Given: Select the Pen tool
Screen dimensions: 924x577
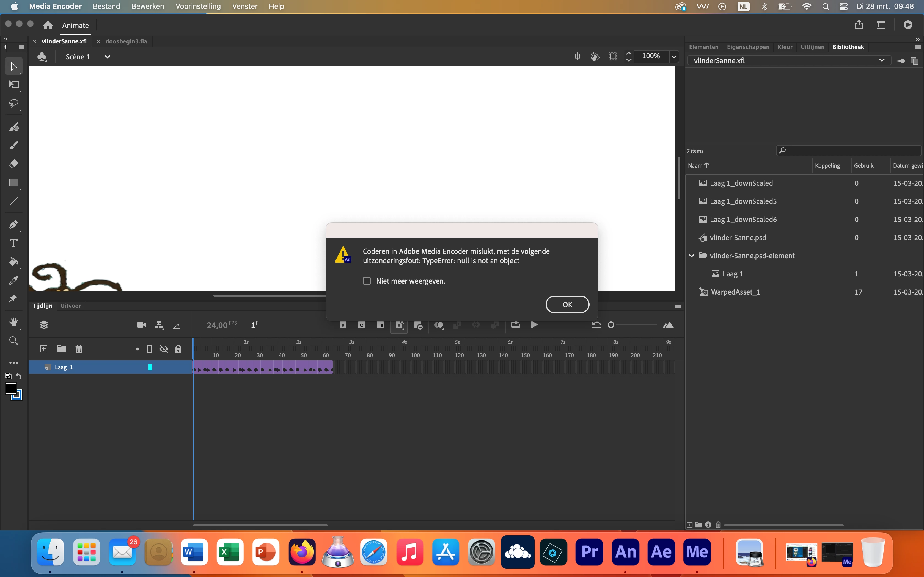Looking at the screenshot, I should pyautogui.click(x=14, y=224).
